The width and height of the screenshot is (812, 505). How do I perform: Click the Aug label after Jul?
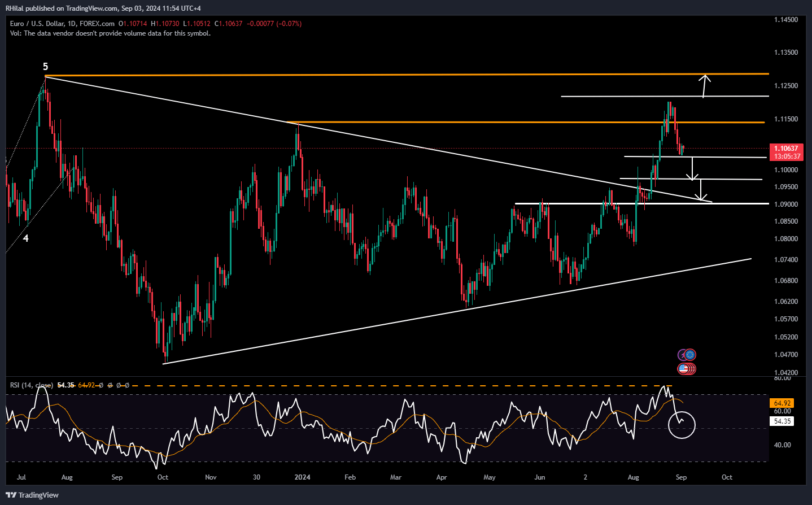tap(67, 477)
